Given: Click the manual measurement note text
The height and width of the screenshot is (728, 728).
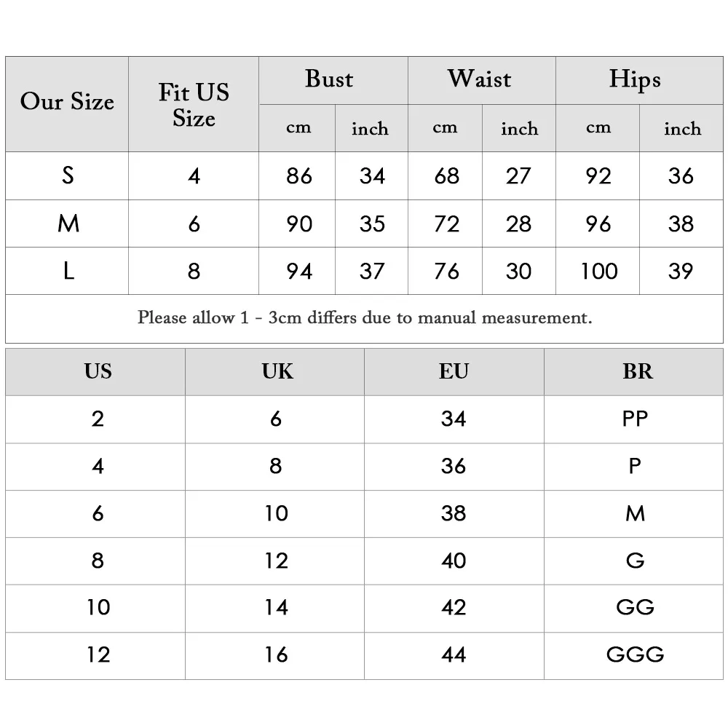Looking at the screenshot, I should coord(365,318).
